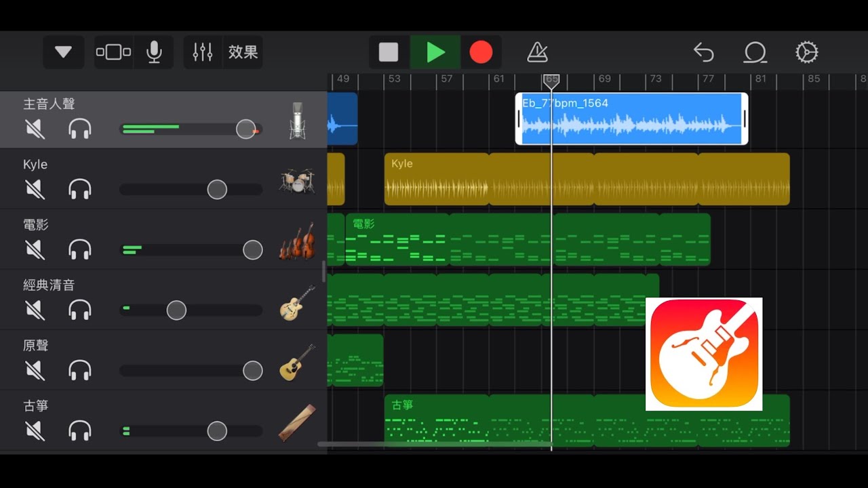Select the microphone icon of 主音人聲 track
Viewport: 868px width, 488px height.
297,121
